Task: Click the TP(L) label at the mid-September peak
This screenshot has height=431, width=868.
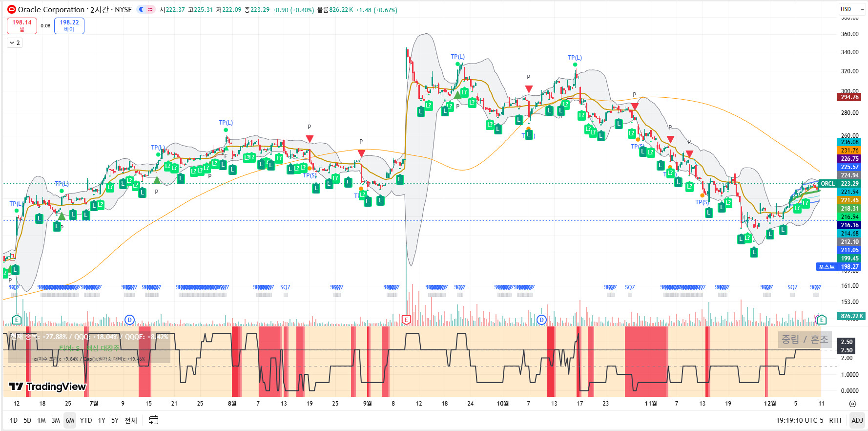Action: point(458,57)
